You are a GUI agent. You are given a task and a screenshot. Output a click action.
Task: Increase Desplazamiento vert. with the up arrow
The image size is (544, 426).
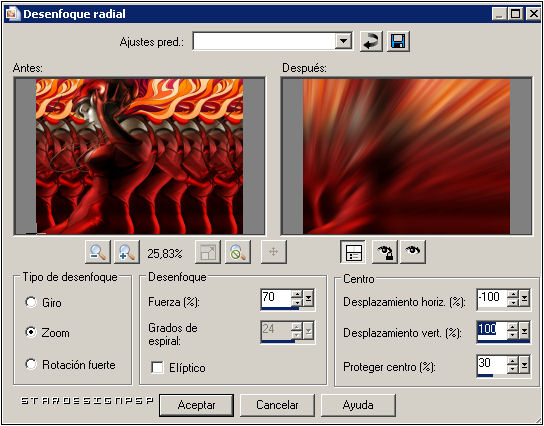pyautogui.click(x=513, y=327)
